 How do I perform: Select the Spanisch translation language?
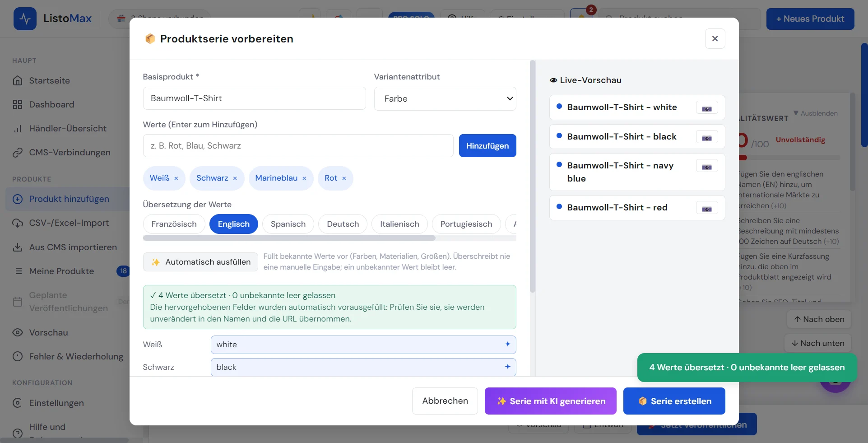coord(288,224)
